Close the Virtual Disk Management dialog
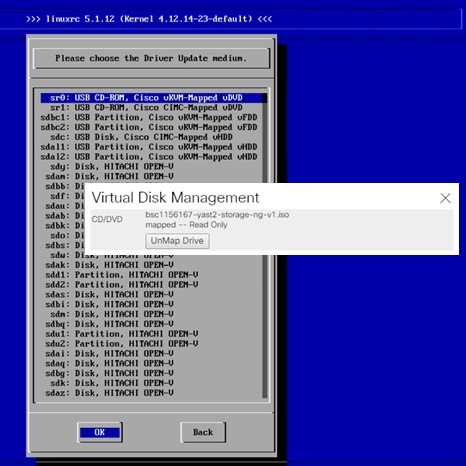The height and width of the screenshot is (466, 466). (445, 198)
